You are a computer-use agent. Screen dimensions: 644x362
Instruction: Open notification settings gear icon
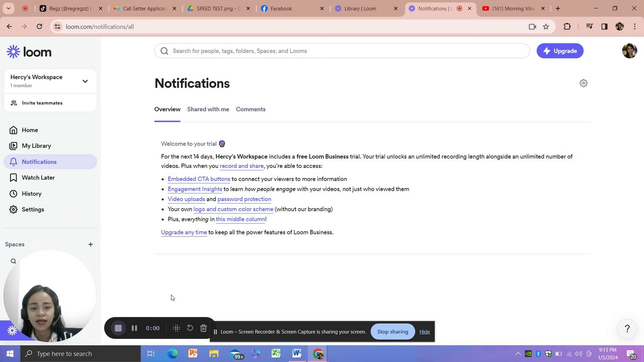(x=584, y=83)
